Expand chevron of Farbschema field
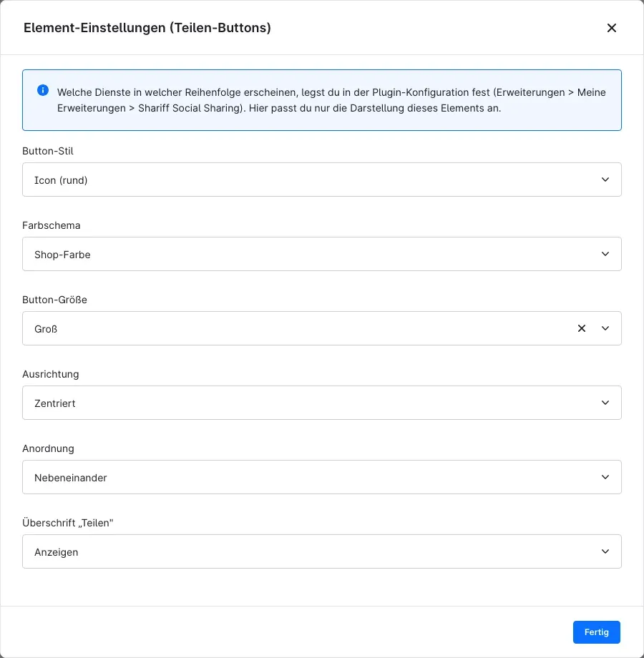The image size is (644, 658). 605,254
